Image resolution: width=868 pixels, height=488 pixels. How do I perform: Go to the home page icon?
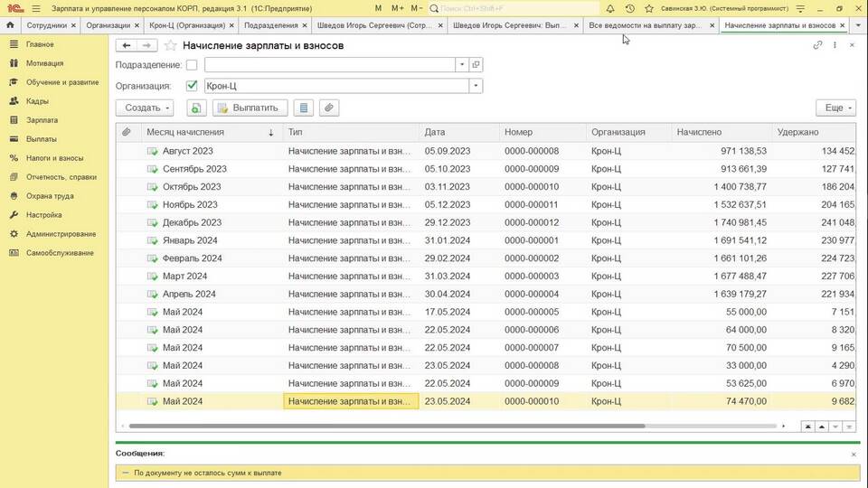pyautogui.click(x=10, y=25)
